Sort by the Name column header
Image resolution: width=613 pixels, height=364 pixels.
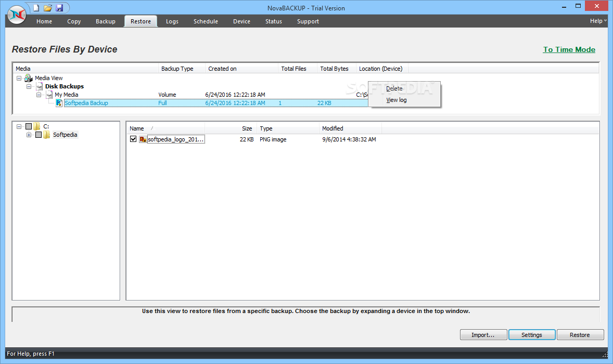point(166,128)
